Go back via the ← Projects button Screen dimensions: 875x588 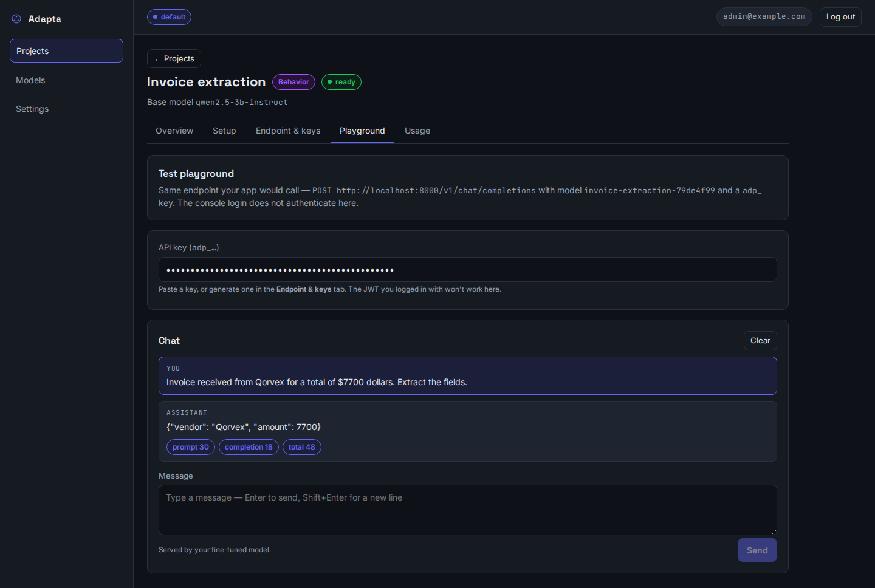[x=174, y=59]
